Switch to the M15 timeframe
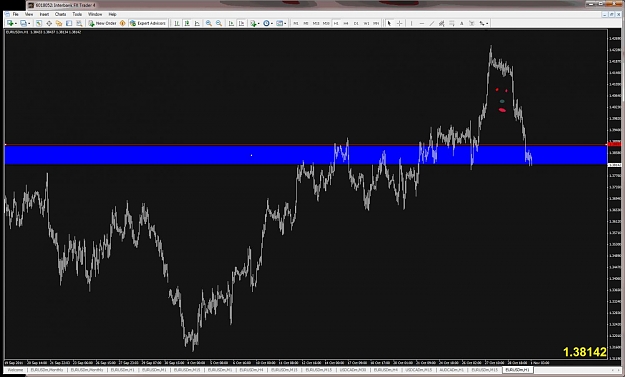 pyautogui.click(x=316, y=24)
